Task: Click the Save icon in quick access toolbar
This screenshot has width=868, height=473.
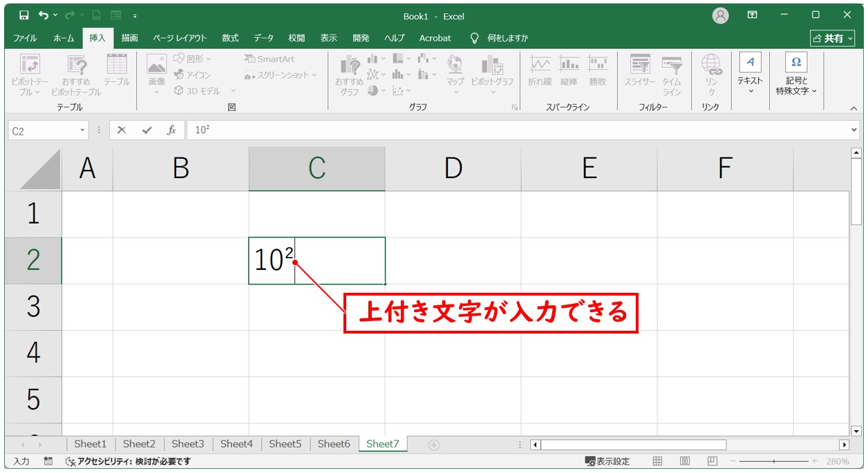Action: (24, 15)
